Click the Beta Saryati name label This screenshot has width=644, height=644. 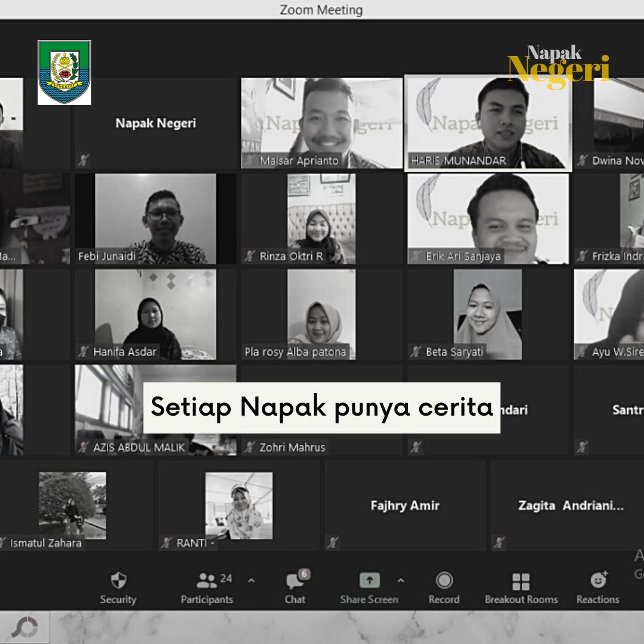pos(454,352)
